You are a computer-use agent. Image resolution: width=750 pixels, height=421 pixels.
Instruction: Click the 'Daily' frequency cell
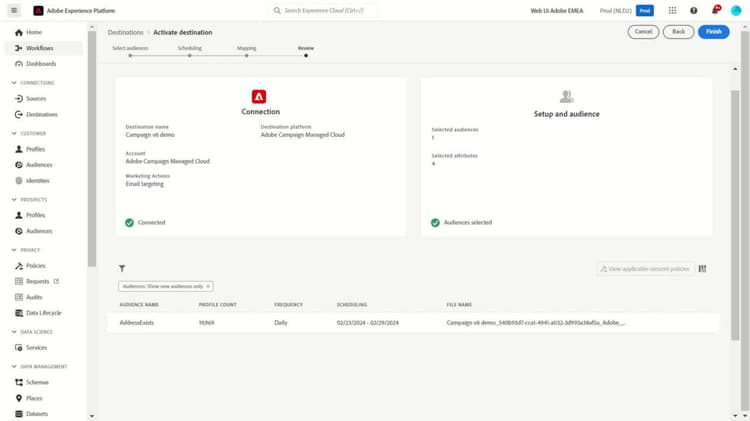pos(281,323)
